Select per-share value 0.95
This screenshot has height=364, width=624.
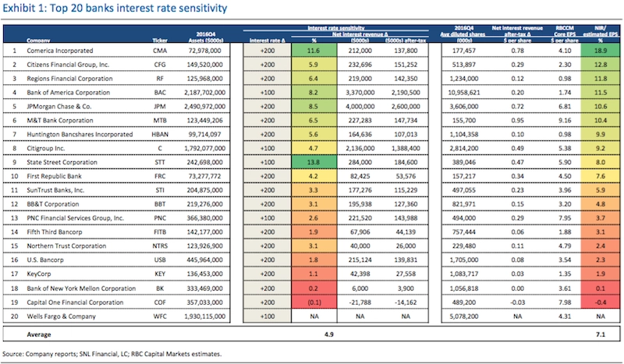517,120
